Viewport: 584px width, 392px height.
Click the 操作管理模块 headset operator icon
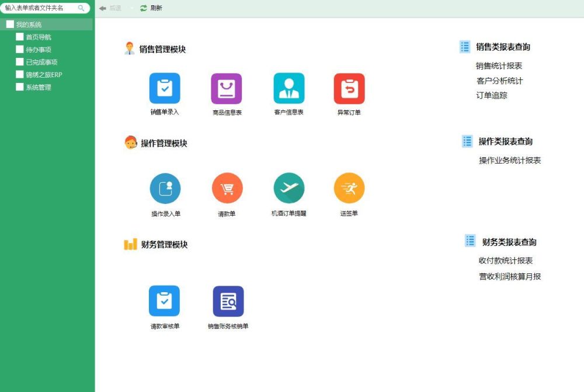[x=131, y=143]
